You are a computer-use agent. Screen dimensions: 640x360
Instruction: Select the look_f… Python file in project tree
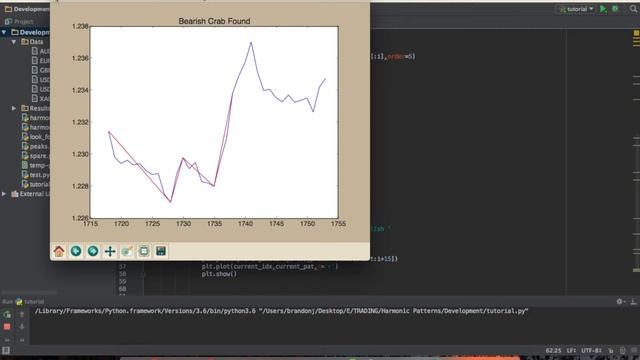[36, 137]
